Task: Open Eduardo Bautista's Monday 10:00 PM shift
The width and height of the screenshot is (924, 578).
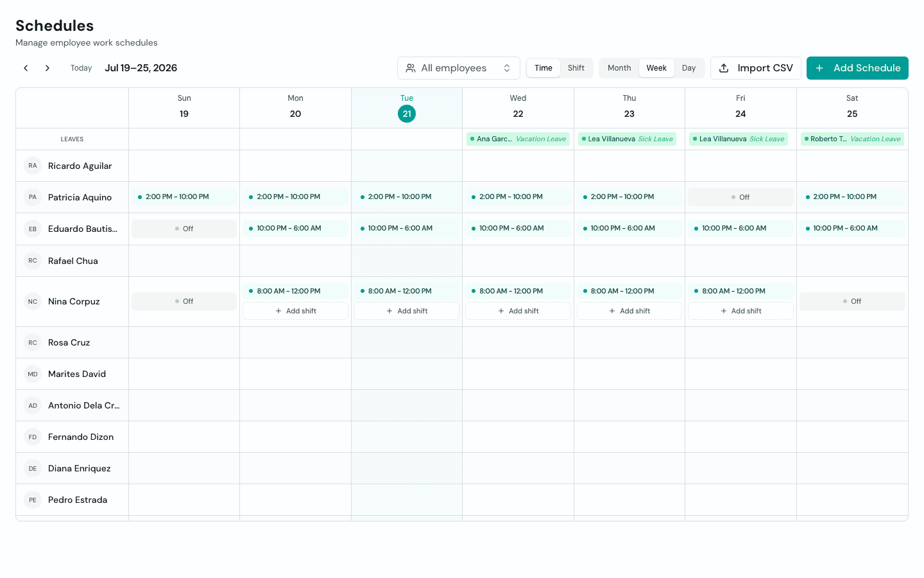Action: click(296, 229)
